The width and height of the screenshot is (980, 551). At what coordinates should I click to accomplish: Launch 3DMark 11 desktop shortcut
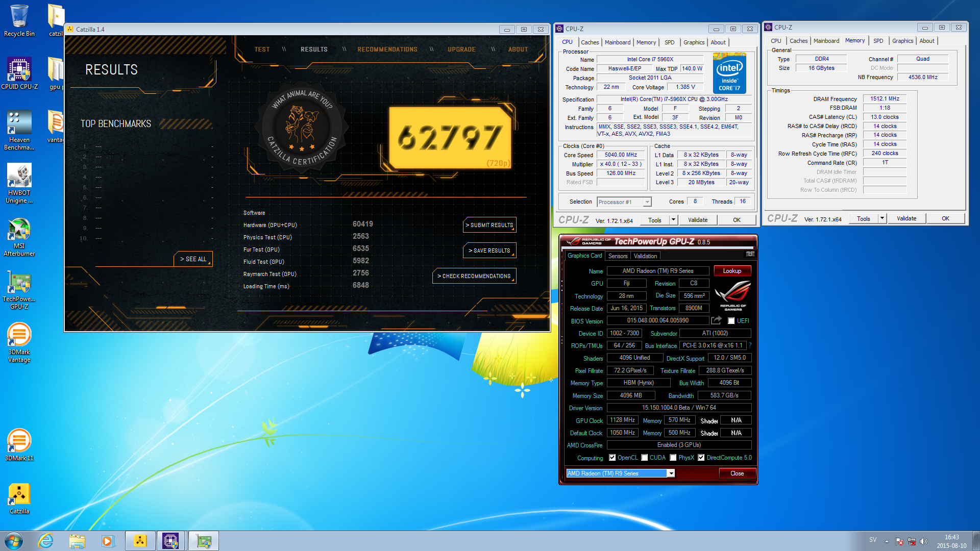pos(19,444)
